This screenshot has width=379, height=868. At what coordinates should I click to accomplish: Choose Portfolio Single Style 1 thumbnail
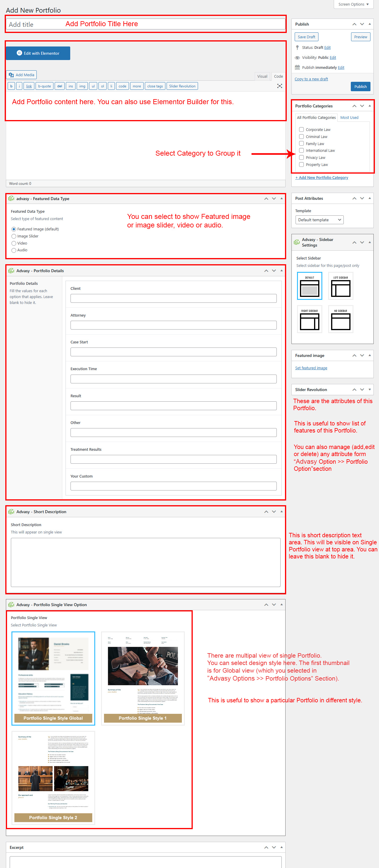point(143,678)
